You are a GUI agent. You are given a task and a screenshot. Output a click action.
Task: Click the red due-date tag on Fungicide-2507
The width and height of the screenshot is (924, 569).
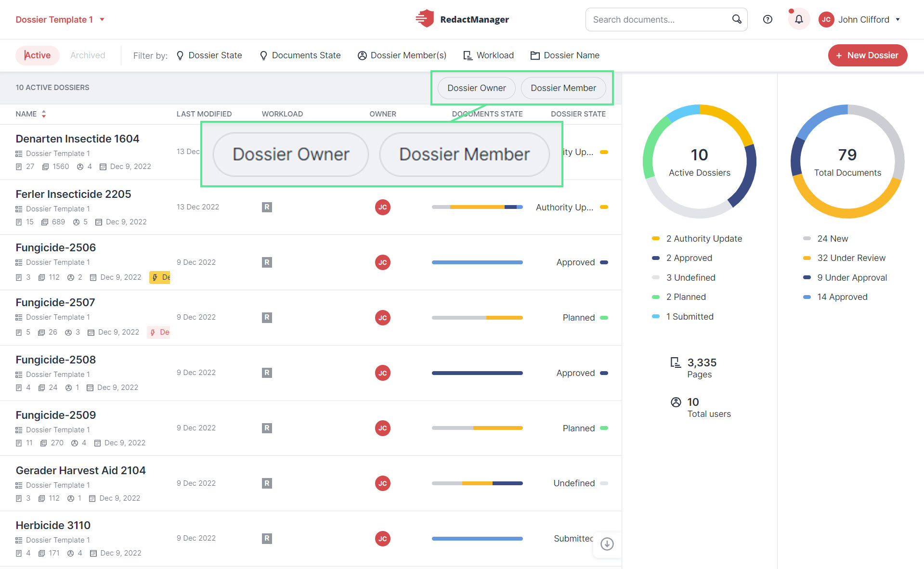(x=159, y=332)
